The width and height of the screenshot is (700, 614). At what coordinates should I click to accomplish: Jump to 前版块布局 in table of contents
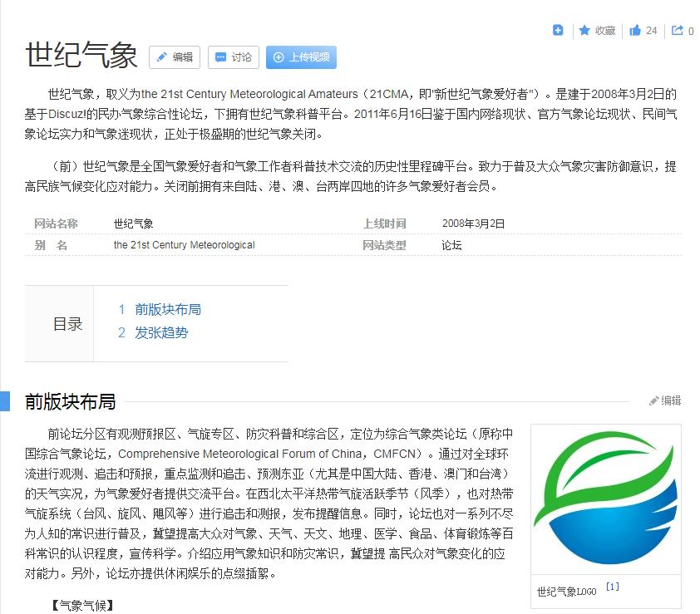[167, 309]
